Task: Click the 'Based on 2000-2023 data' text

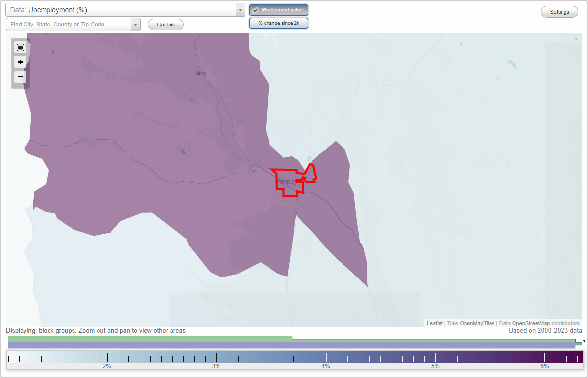Action: click(545, 331)
